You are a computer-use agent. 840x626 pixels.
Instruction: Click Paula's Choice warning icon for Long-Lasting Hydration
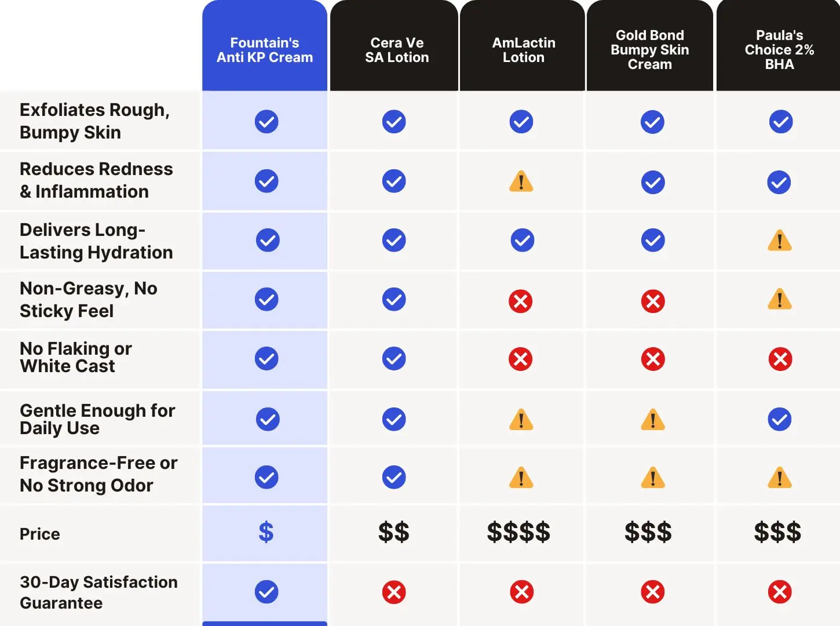click(779, 241)
